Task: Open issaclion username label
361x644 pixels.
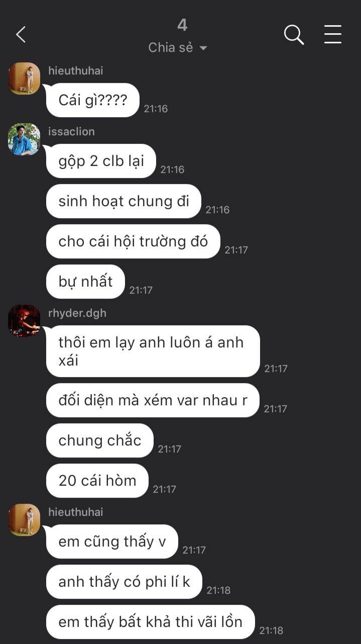Action: tap(71, 132)
